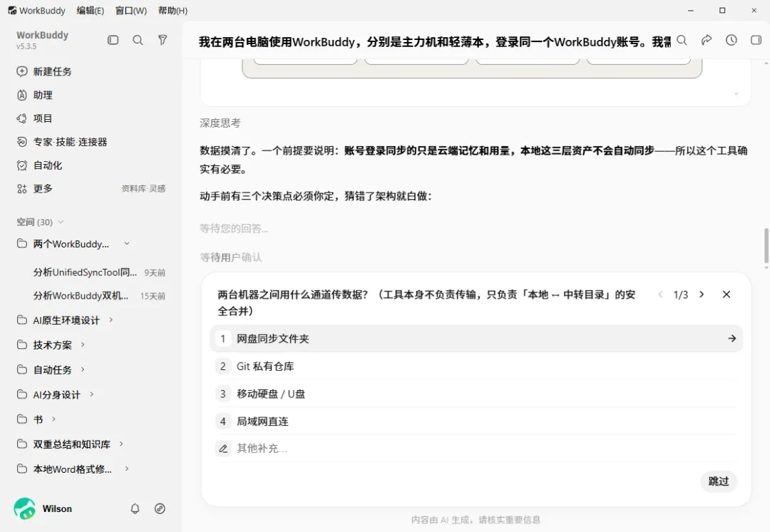770x532 pixels.
Task: Close the question dialog
Action: [727, 295]
